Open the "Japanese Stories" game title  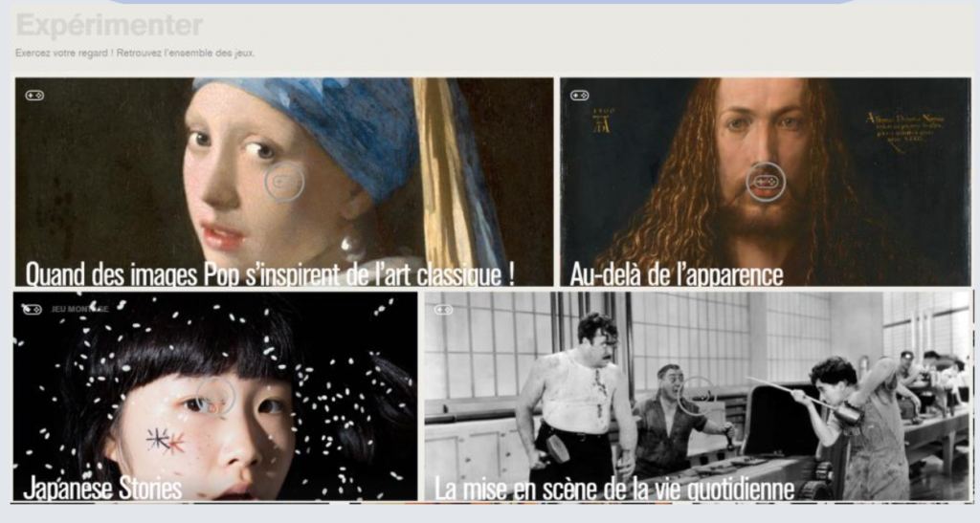coord(102,488)
